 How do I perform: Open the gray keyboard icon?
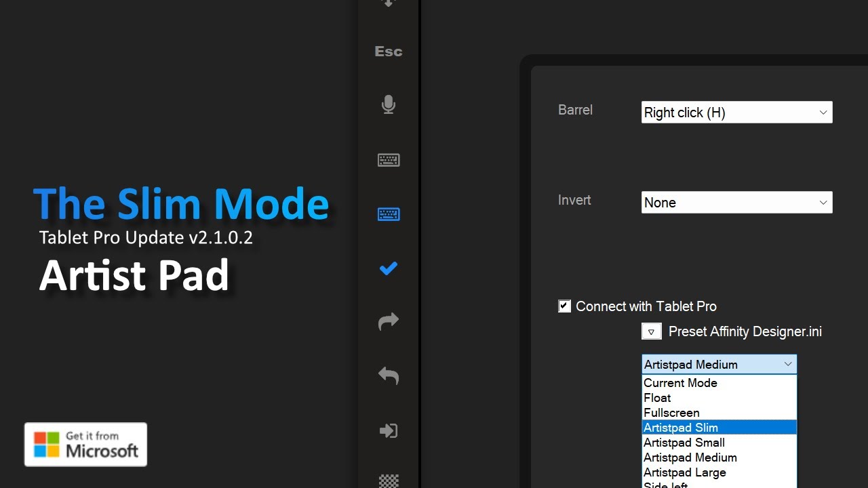389,160
